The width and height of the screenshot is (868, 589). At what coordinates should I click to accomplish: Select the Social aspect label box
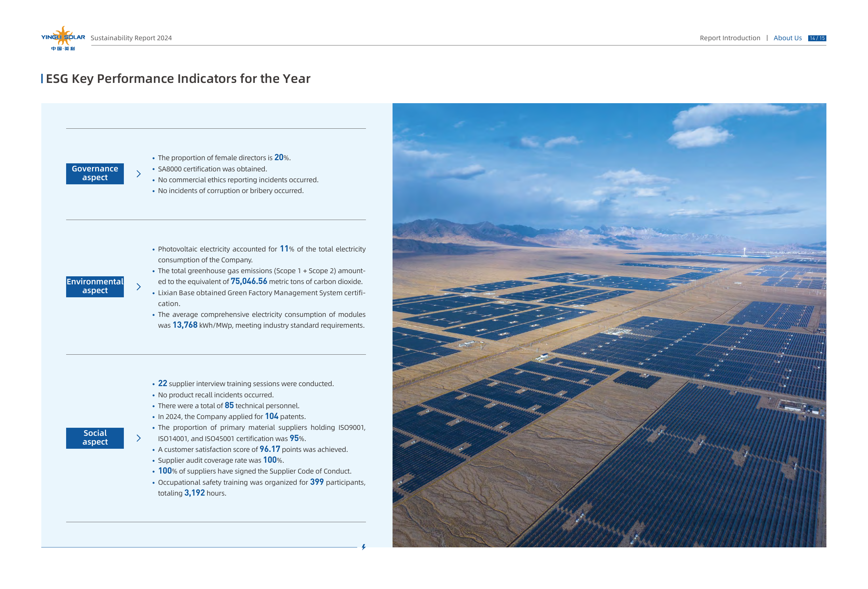95,438
